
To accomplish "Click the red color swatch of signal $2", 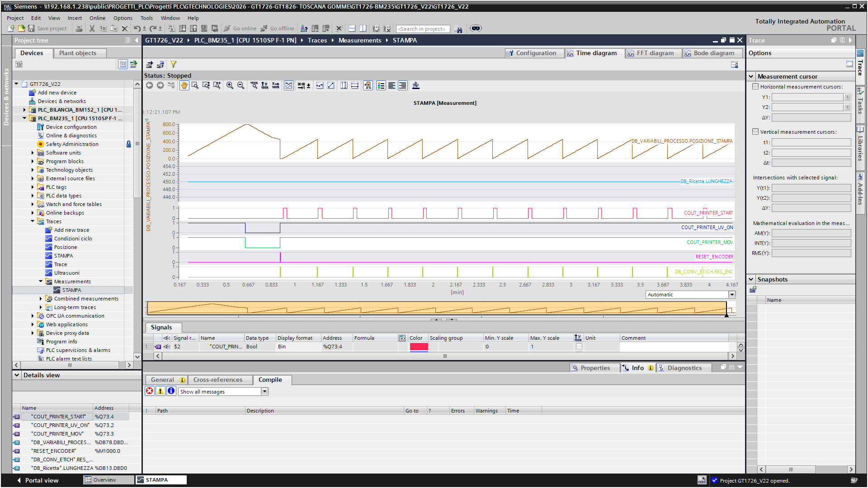I will tap(419, 347).
